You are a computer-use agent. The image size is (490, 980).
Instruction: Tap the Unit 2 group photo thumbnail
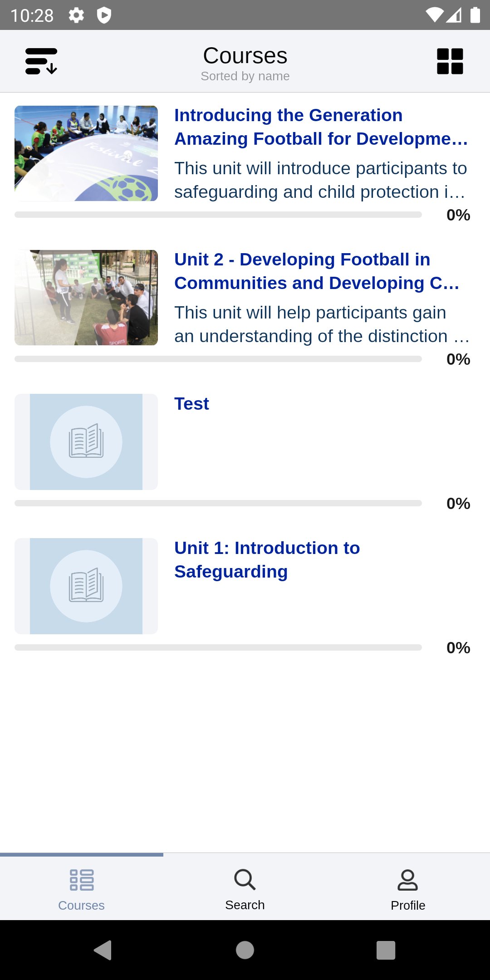tap(86, 298)
